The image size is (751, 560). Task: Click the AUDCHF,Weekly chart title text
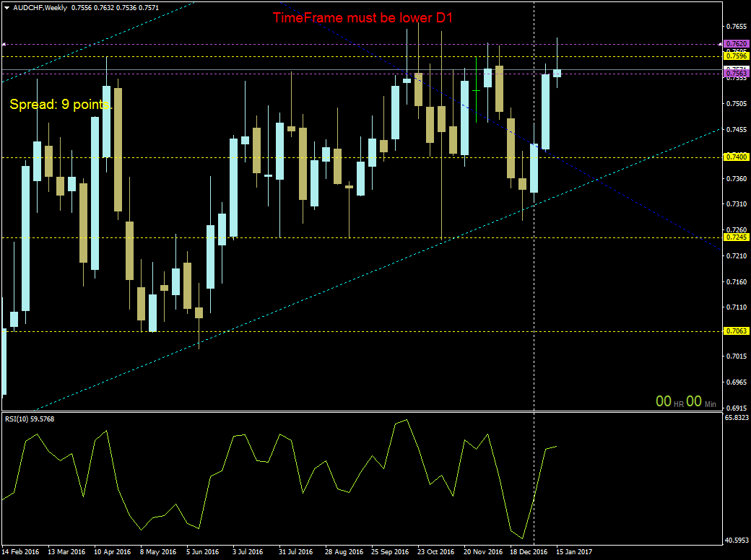tap(40, 8)
